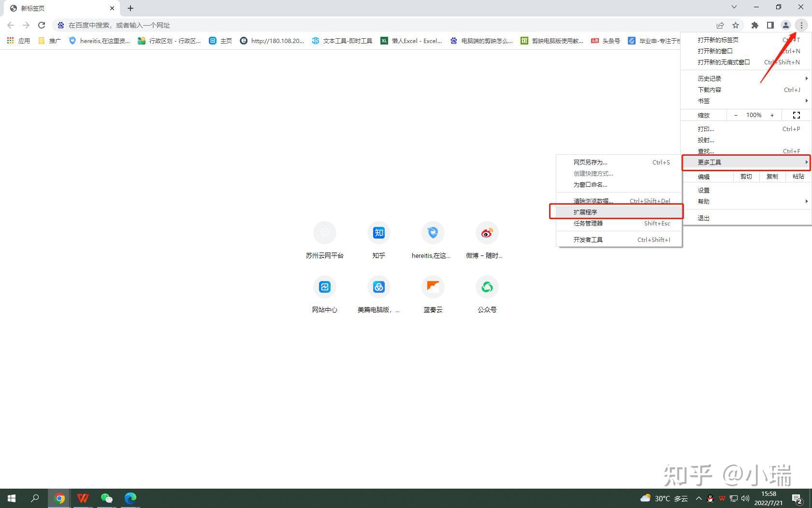Open the 微博 shortcut tile
Screen dimensions: 812x508
tap(487, 233)
